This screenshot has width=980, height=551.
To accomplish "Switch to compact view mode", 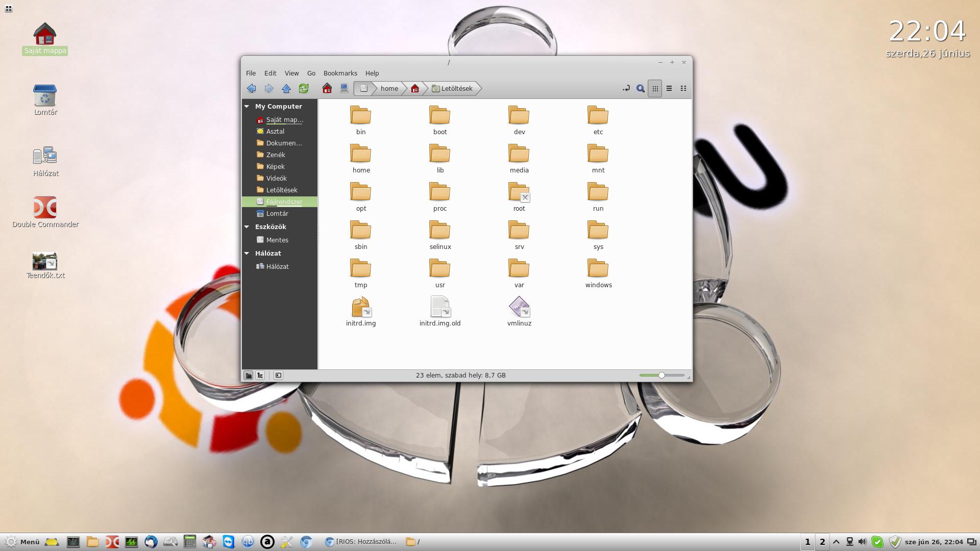I will coord(683,89).
